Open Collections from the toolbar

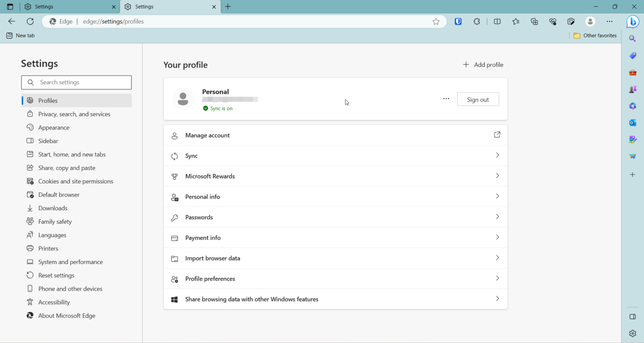(x=534, y=21)
